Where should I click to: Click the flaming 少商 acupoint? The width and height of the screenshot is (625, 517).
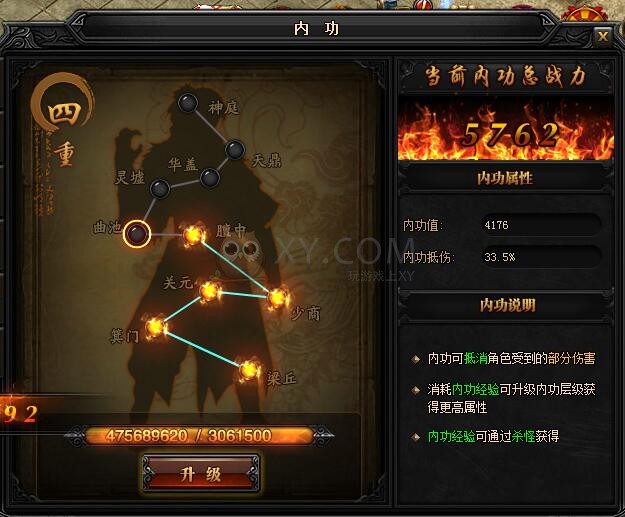277,298
